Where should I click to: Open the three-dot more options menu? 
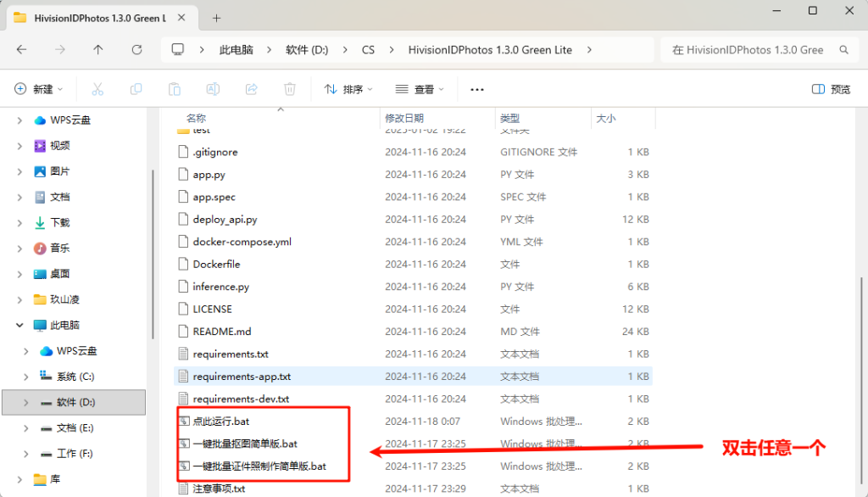tap(477, 89)
